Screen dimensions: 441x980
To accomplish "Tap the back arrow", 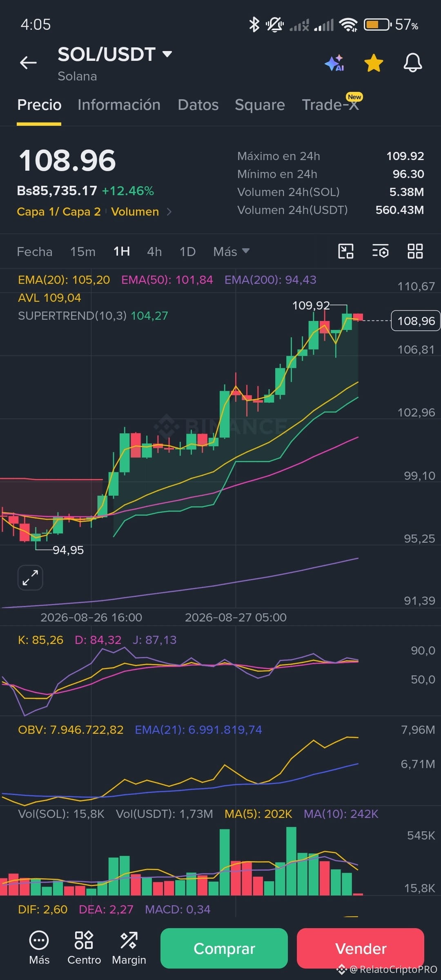I will [x=28, y=62].
